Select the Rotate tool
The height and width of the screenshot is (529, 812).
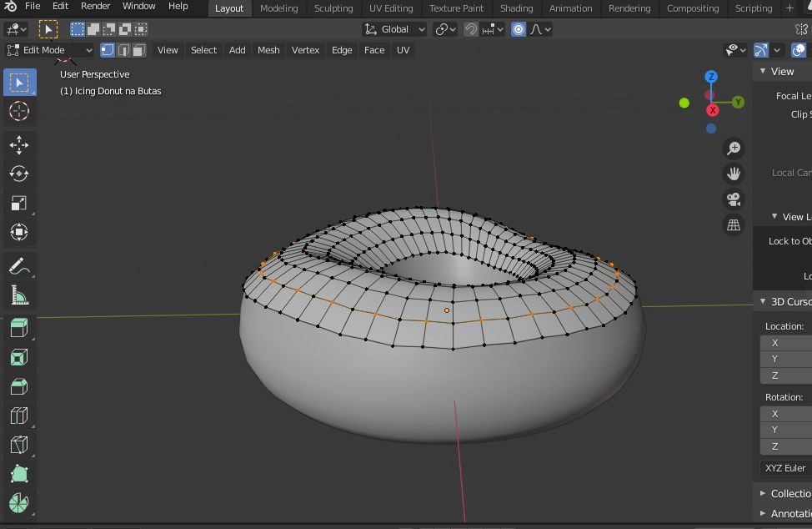(x=18, y=174)
